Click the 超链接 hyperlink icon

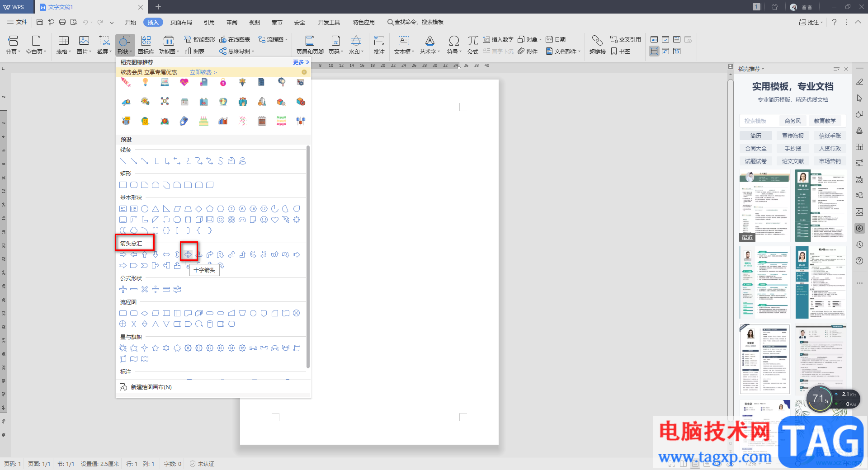click(598, 45)
